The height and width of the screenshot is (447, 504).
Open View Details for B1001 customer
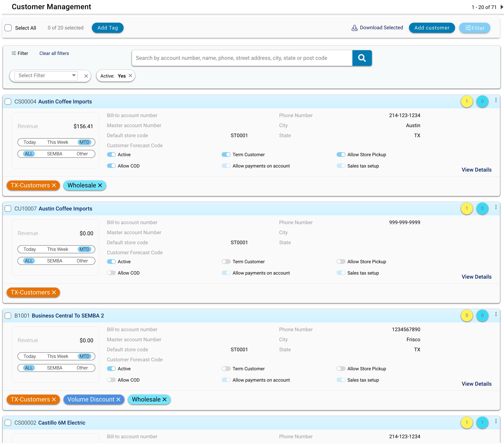tap(476, 384)
